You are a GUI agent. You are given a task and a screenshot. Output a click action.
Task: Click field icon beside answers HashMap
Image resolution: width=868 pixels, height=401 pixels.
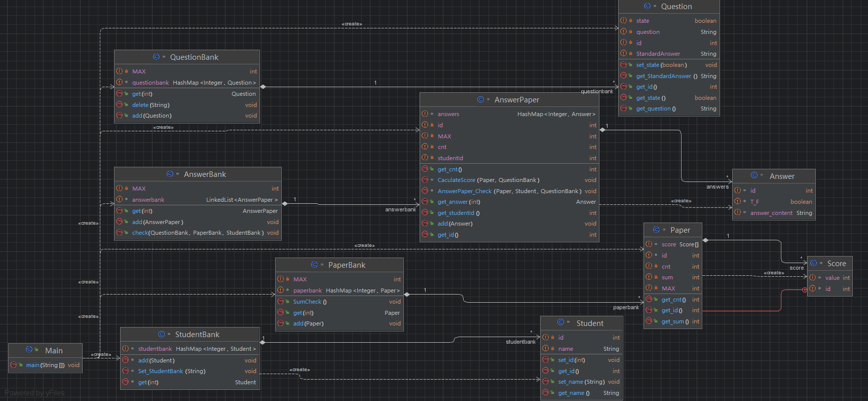tap(425, 114)
